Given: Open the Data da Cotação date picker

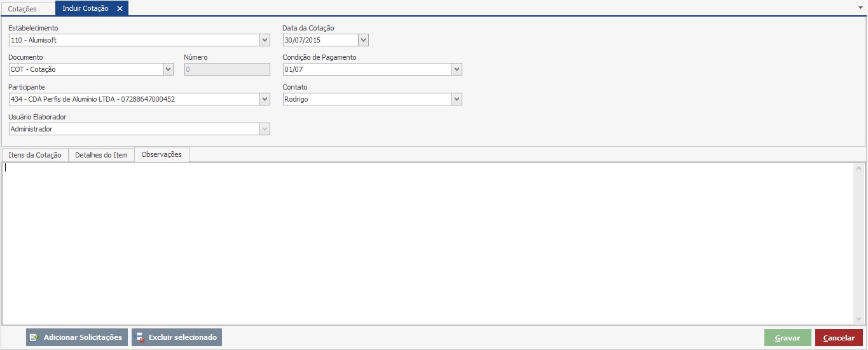Looking at the screenshot, I should [363, 40].
